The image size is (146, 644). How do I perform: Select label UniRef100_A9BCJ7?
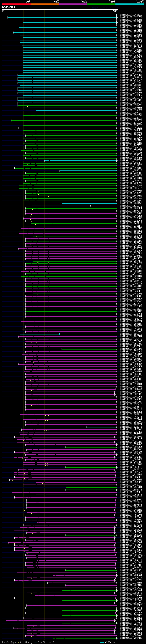pos(131,319)
